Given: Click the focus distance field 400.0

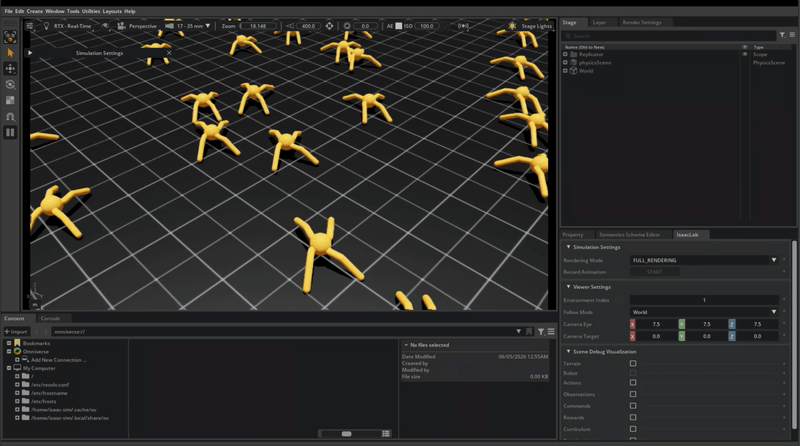Looking at the screenshot, I should tap(308, 26).
